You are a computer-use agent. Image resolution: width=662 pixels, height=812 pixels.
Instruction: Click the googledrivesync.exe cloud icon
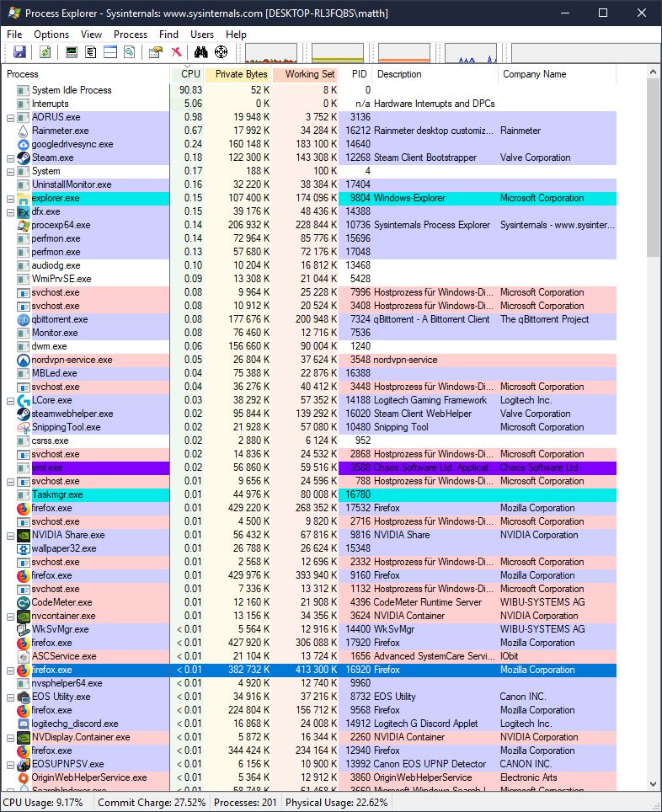[x=23, y=144]
